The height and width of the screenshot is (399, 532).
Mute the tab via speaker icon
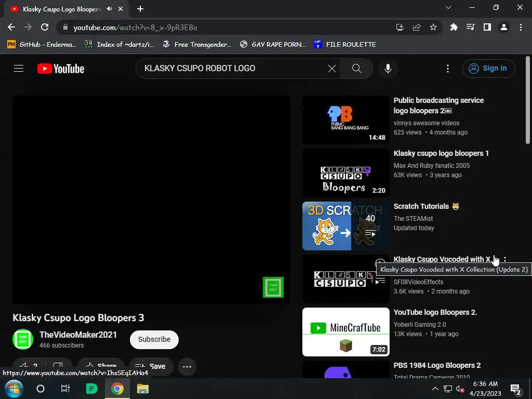point(109,9)
